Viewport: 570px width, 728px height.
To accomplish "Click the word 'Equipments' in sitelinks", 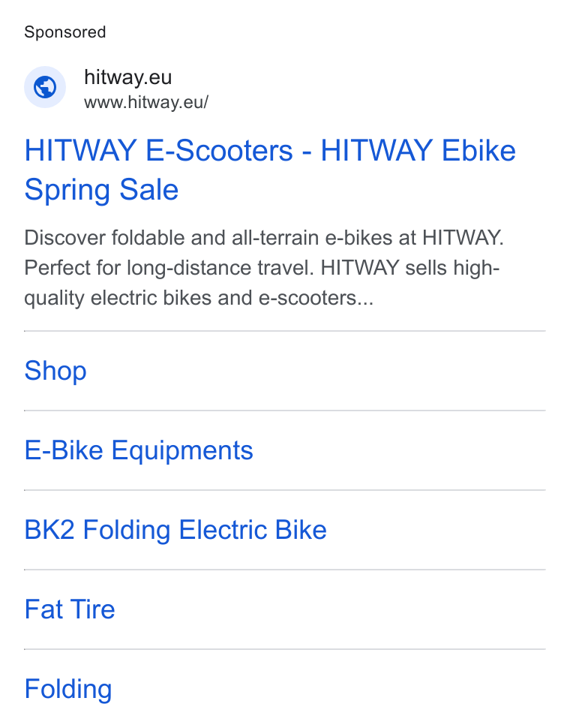I will 182,450.
